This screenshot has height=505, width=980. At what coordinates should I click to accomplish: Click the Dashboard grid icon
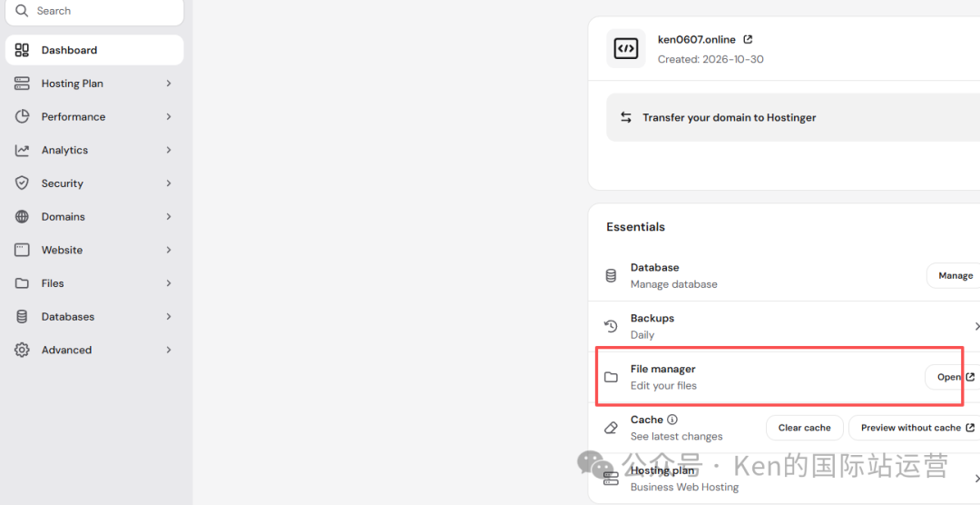[x=22, y=50]
